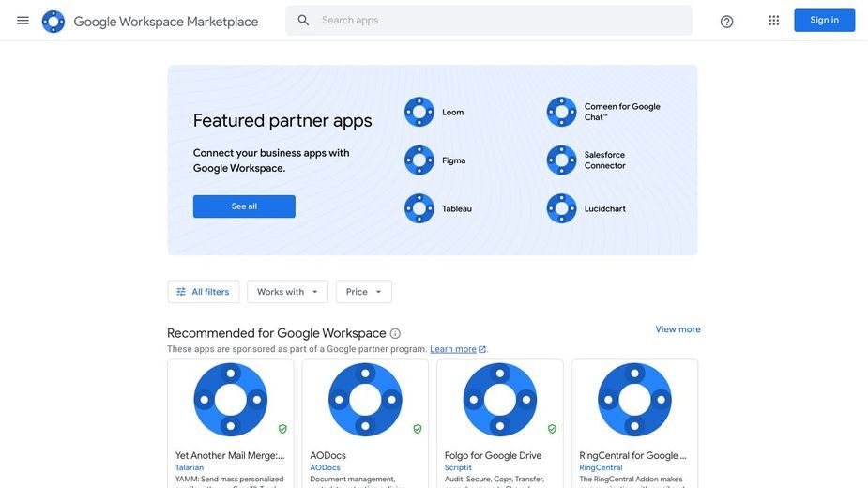The image size is (868, 488).
Task: Open the Folgo for Google Drive thumbnail
Action: pos(500,400)
